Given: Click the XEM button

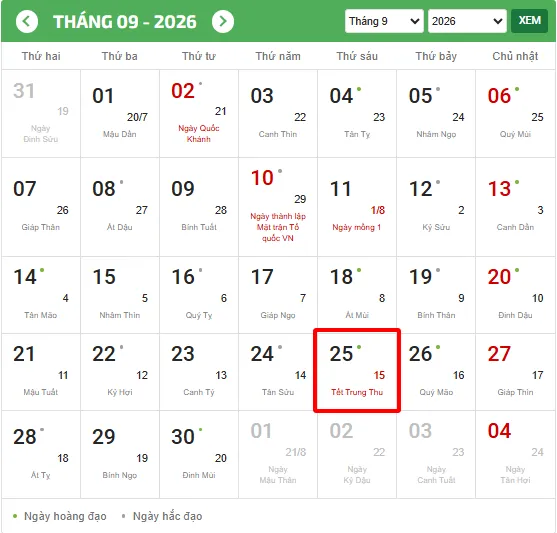Looking at the screenshot, I should [x=529, y=21].
